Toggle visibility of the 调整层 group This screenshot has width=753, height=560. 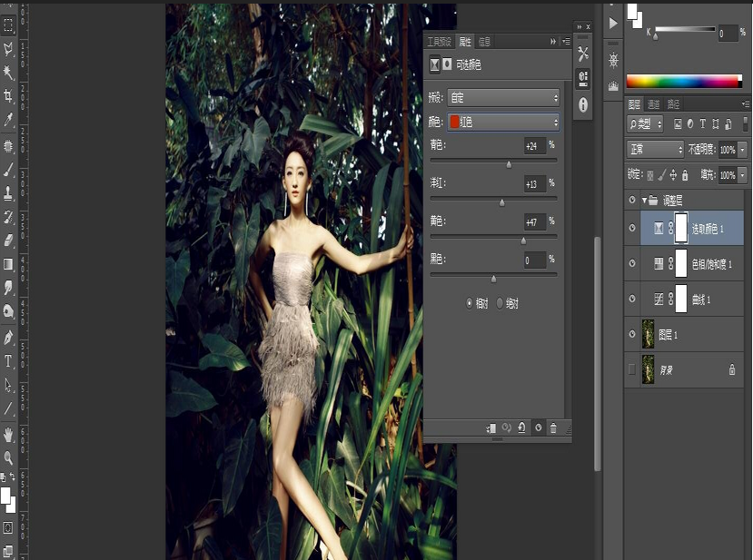coord(630,198)
